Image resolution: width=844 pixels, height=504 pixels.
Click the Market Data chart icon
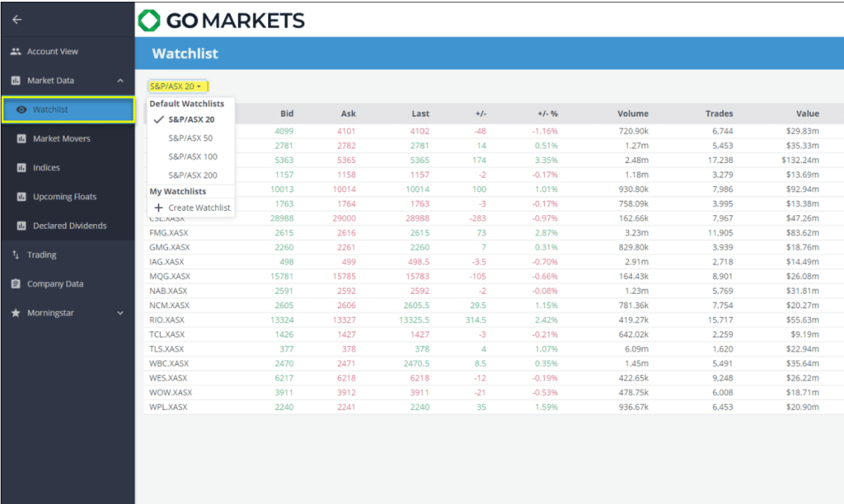(16, 81)
